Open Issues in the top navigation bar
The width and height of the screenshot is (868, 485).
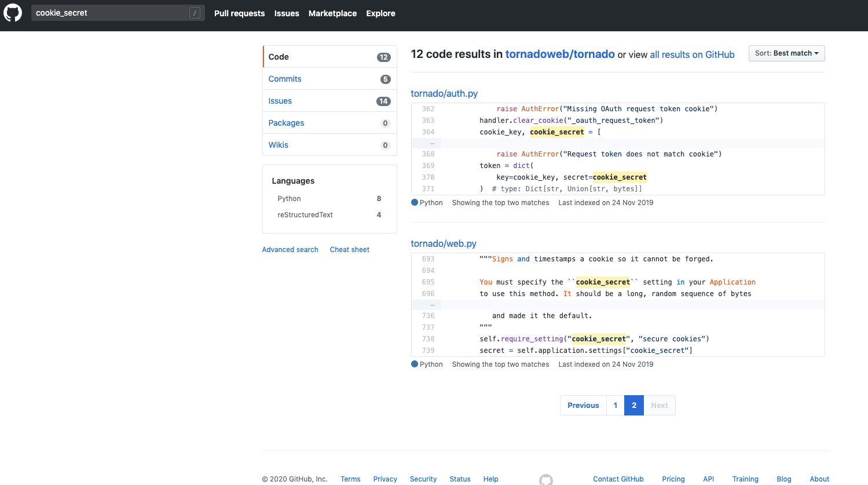click(287, 13)
